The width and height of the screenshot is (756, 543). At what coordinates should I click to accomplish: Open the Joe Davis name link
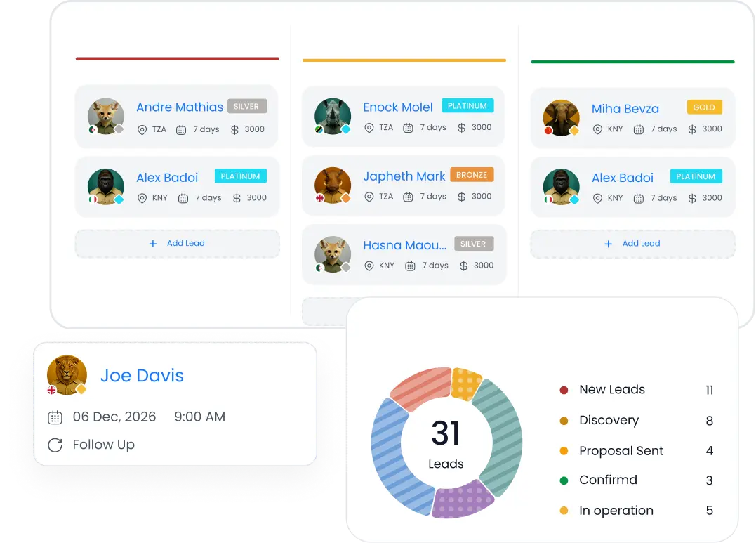142,376
